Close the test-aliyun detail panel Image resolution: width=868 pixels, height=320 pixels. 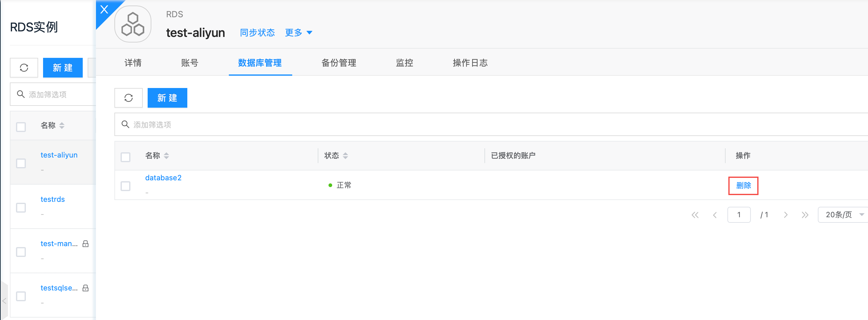(x=104, y=10)
